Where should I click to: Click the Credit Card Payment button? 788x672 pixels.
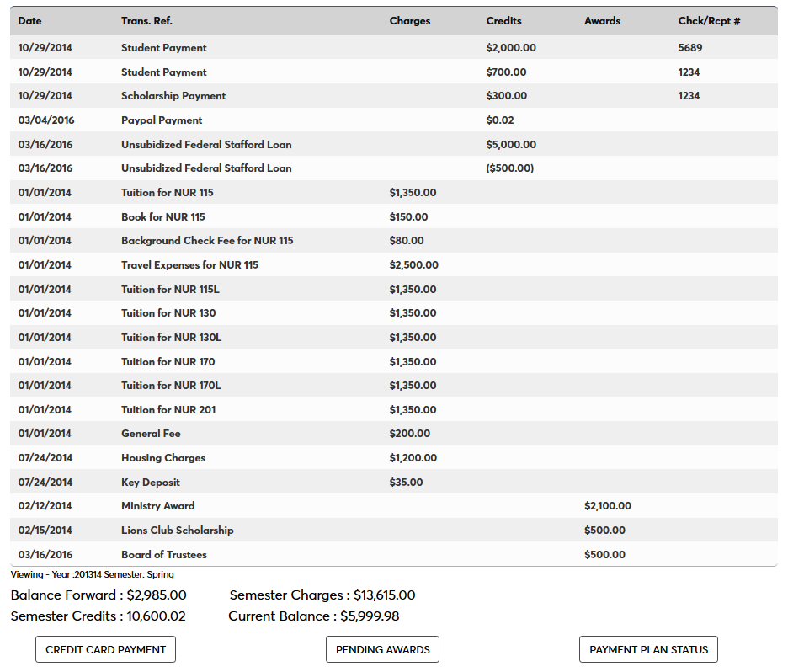pyautogui.click(x=105, y=649)
